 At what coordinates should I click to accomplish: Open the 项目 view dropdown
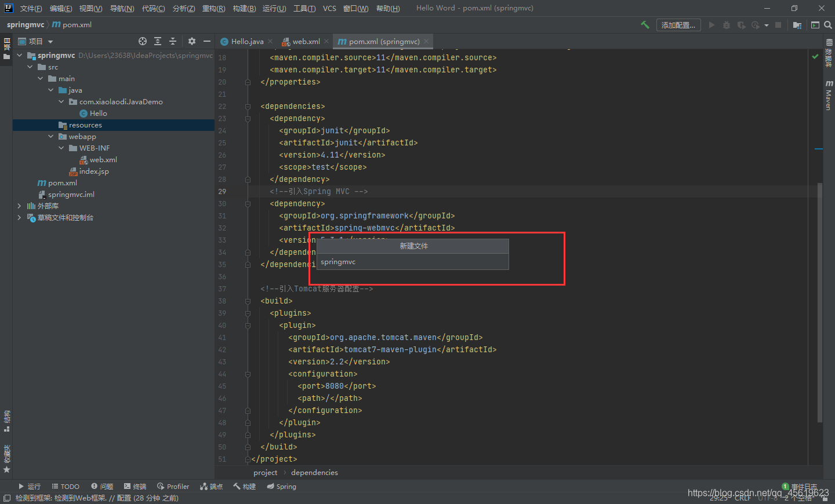point(36,41)
